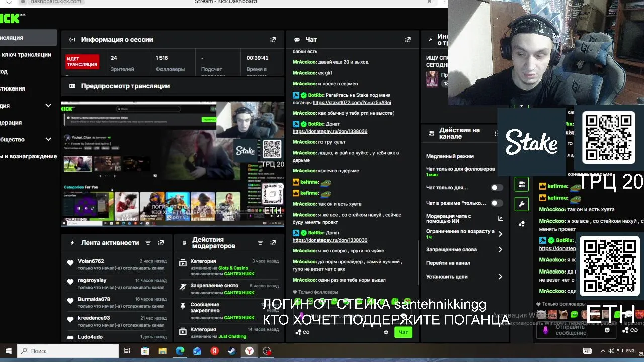Switch to the Kick Dashboard browser tab
The width and height of the screenshot is (644, 362).
[x=226, y=2]
